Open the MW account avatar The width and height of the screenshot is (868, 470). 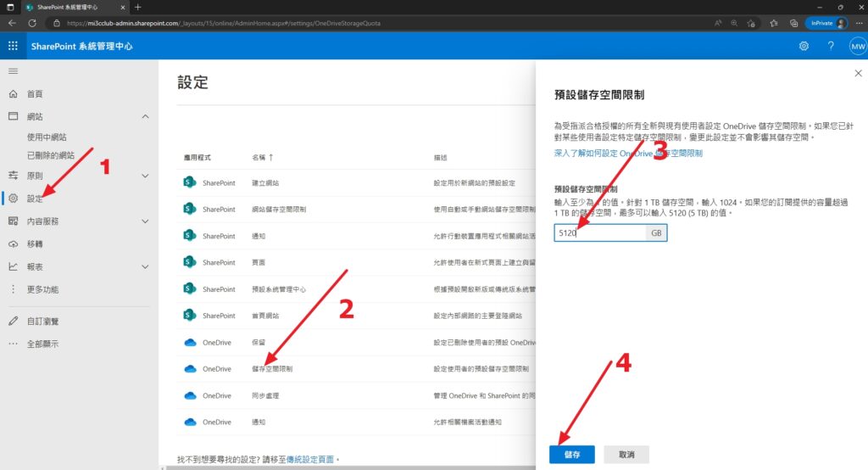[x=858, y=46]
